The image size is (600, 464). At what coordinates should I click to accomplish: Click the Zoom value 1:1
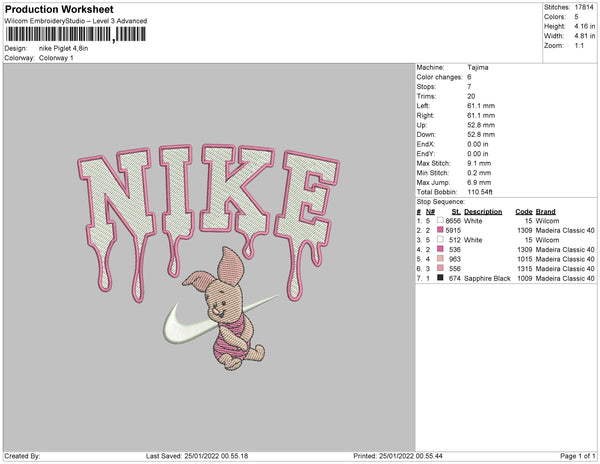(579, 46)
